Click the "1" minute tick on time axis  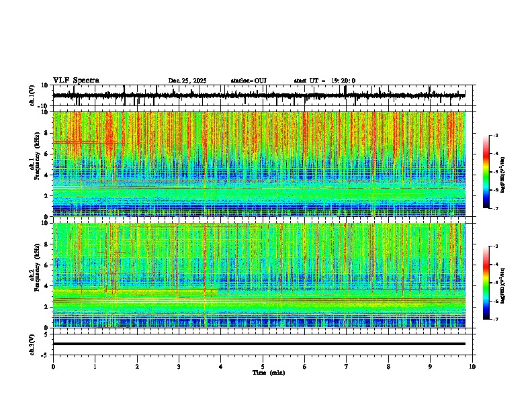[x=95, y=367]
